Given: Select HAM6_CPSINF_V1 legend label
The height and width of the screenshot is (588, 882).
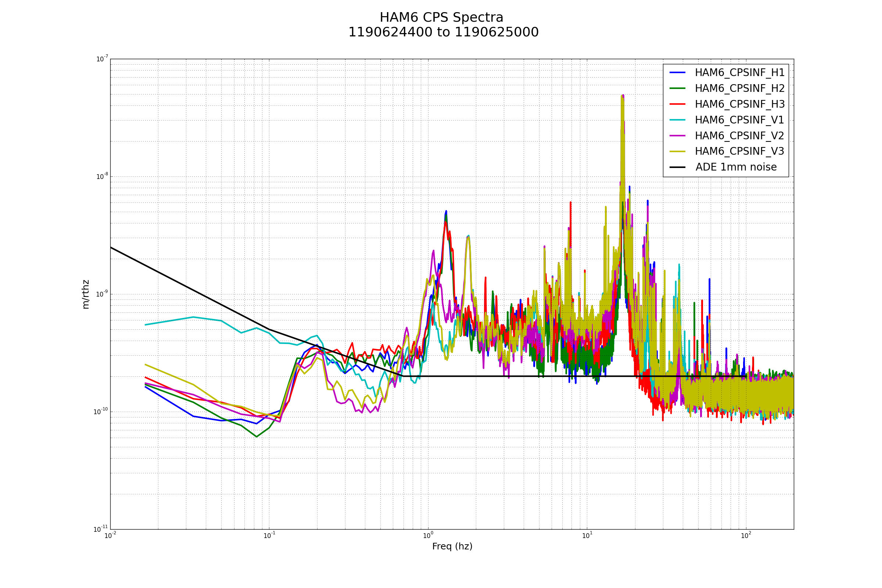Looking at the screenshot, I should click(x=739, y=120).
